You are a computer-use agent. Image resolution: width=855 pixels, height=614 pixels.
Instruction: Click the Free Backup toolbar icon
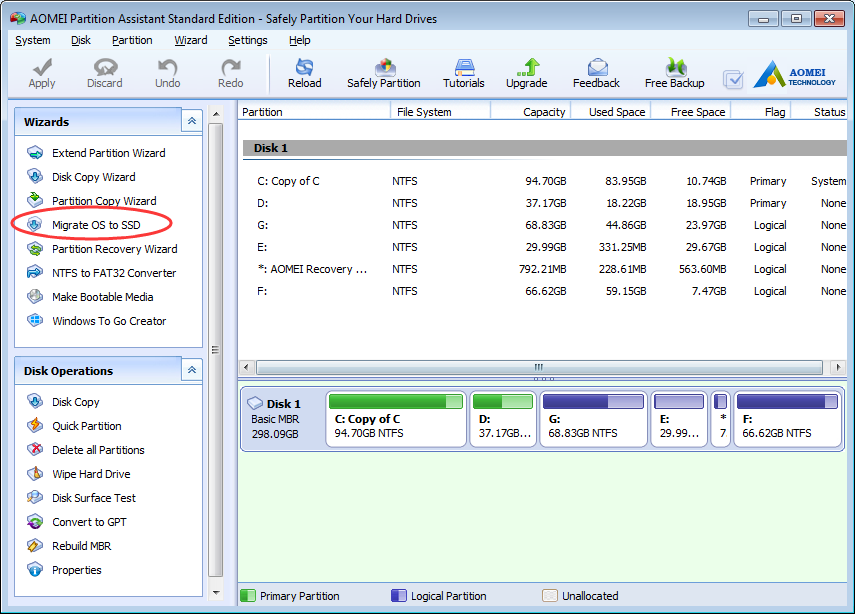[675, 74]
